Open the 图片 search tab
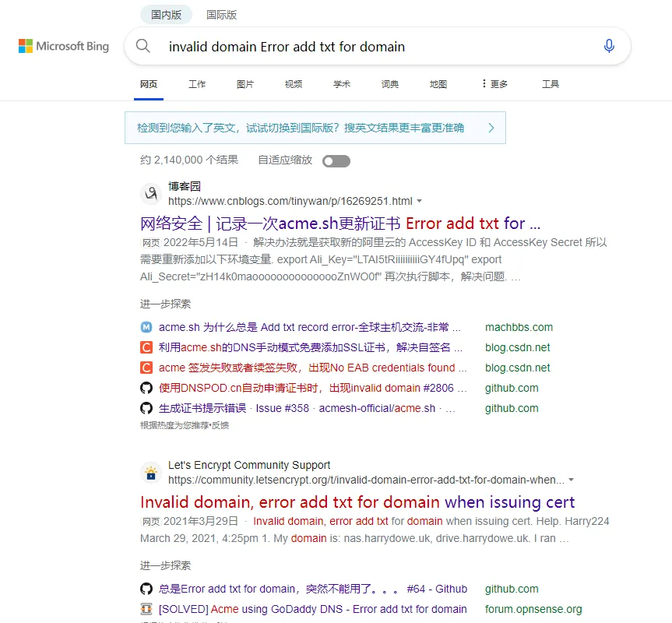This screenshot has width=672, height=623. click(245, 84)
